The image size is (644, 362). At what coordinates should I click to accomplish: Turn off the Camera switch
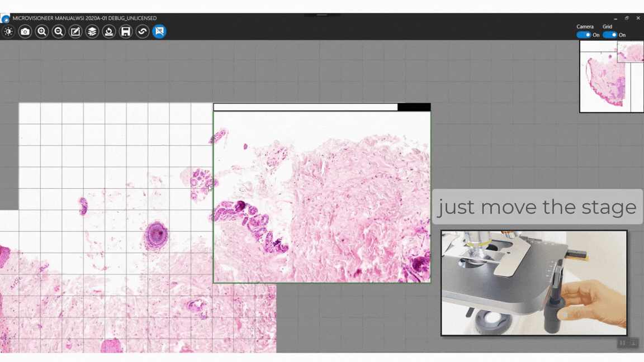coord(583,35)
